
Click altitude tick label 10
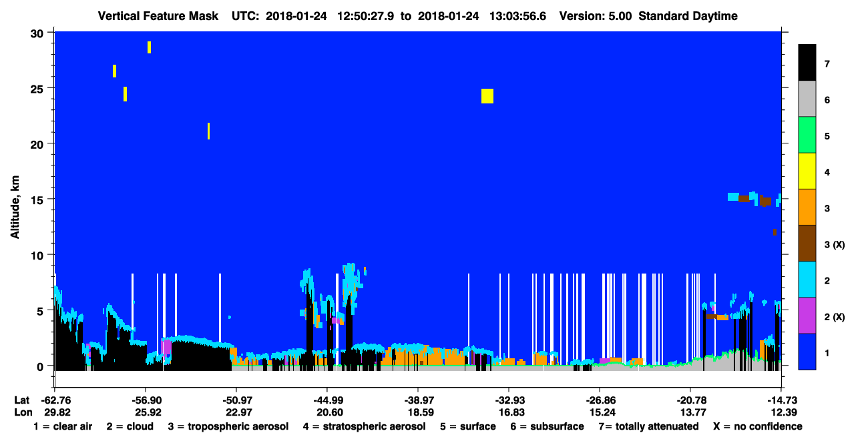(37, 255)
